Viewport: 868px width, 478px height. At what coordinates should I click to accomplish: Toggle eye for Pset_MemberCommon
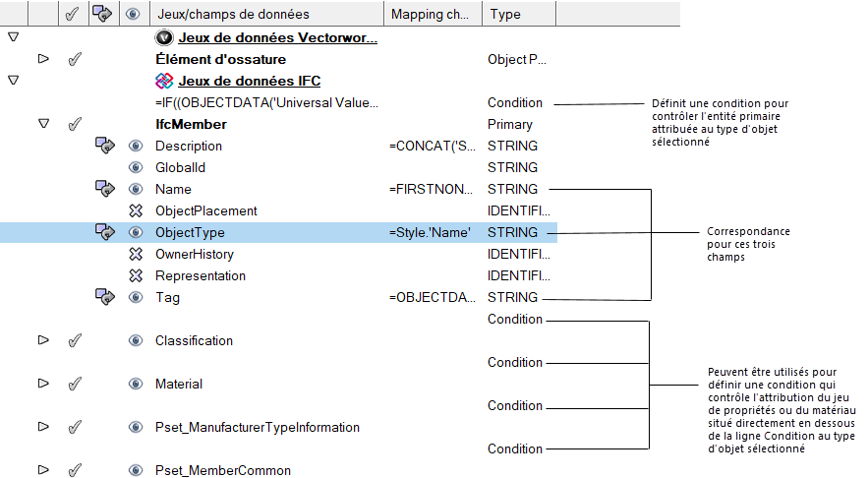(136, 470)
